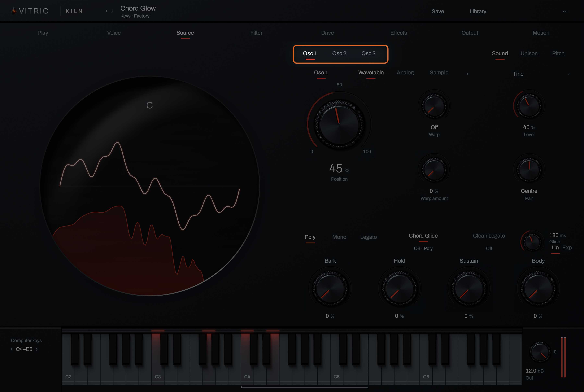584x392 pixels.
Task: Open the Motion tab
Action: [541, 33]
